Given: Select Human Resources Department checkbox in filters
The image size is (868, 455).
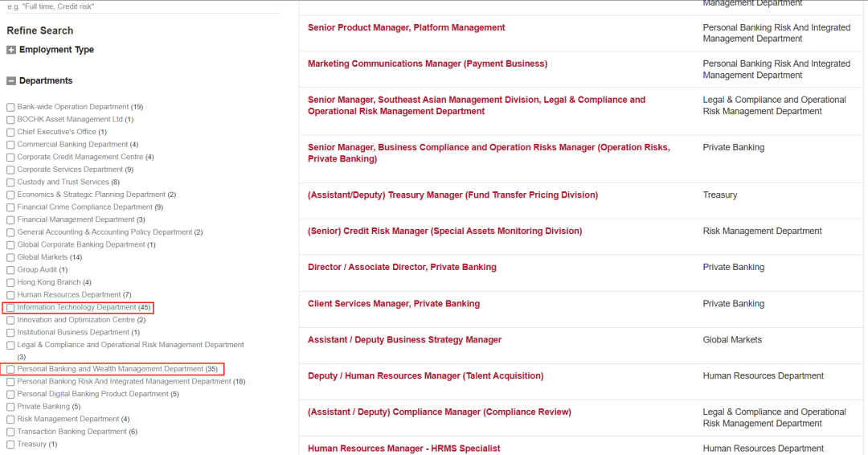Looking at the screenshot, I should point(10,295).
